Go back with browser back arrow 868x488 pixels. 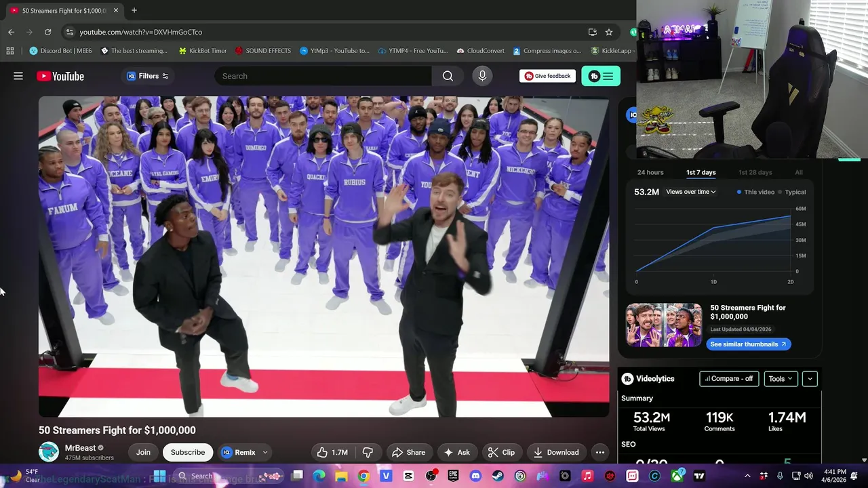11,32
